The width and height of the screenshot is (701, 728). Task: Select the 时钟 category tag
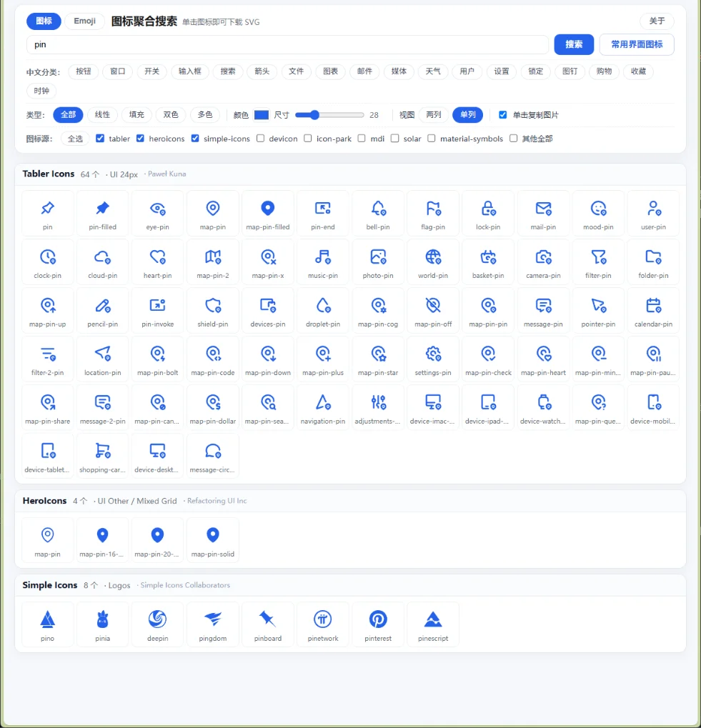(x=41, y=91)
